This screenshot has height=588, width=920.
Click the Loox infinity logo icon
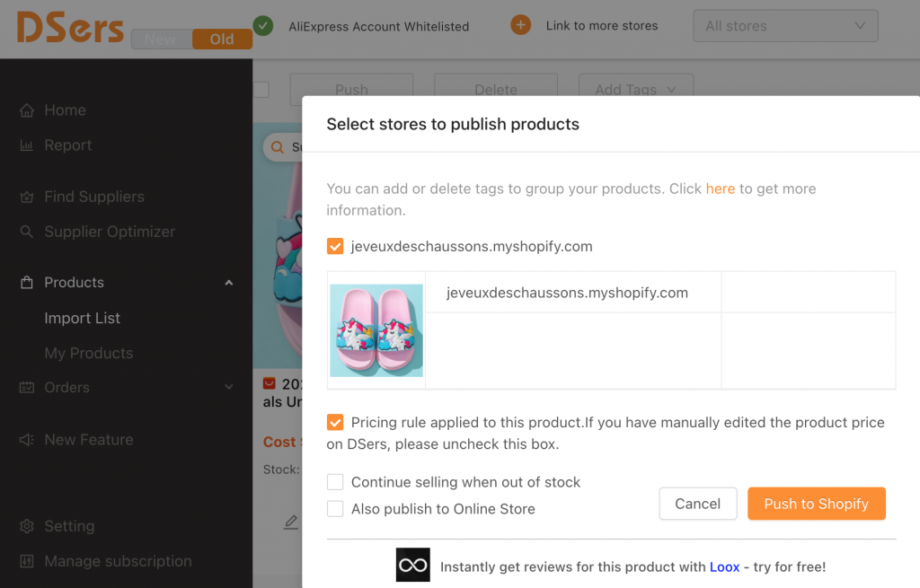[x=413, y=565]
